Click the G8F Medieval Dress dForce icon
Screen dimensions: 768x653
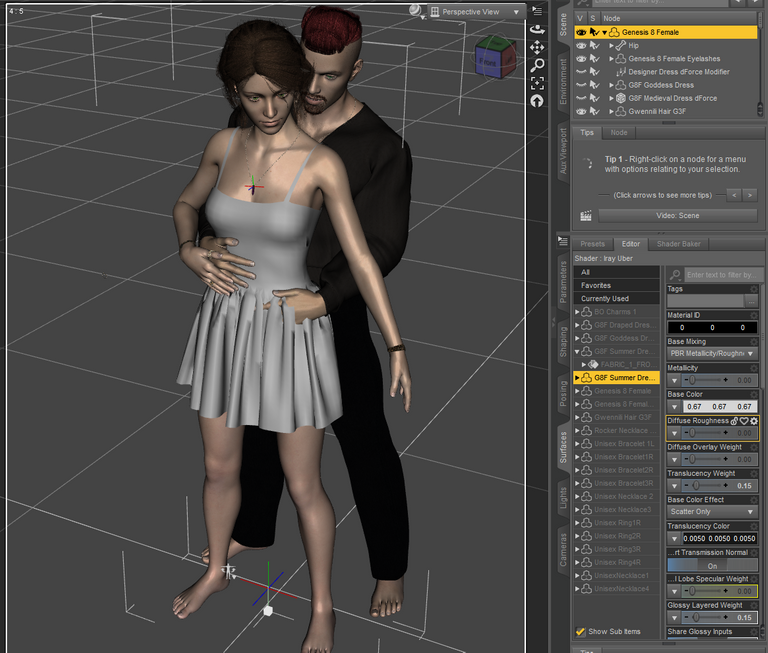coord(621,98)
